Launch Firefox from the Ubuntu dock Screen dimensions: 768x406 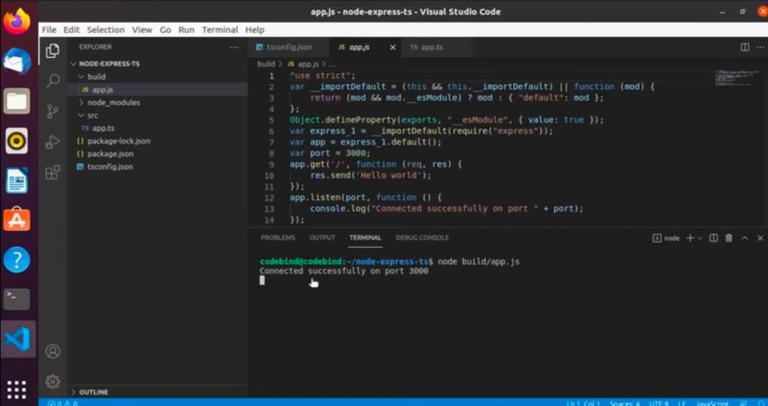coord(17,22)
